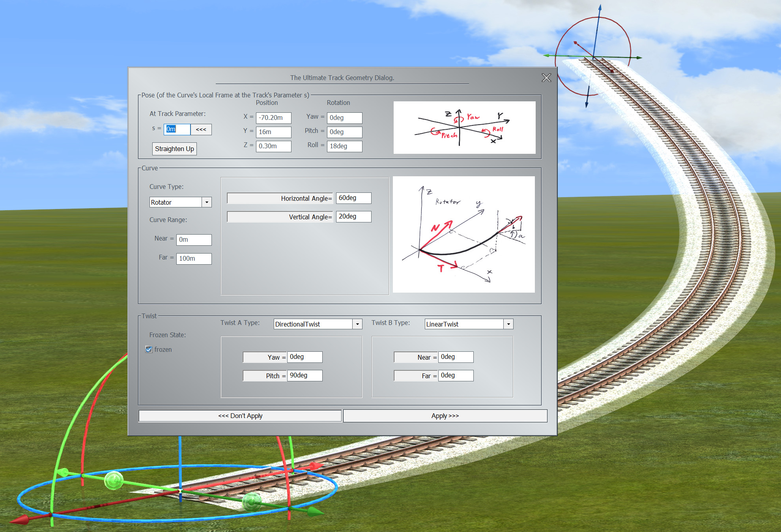Click the Roll rotation input field
Viewport: 781px width, 532px height.
344,146
